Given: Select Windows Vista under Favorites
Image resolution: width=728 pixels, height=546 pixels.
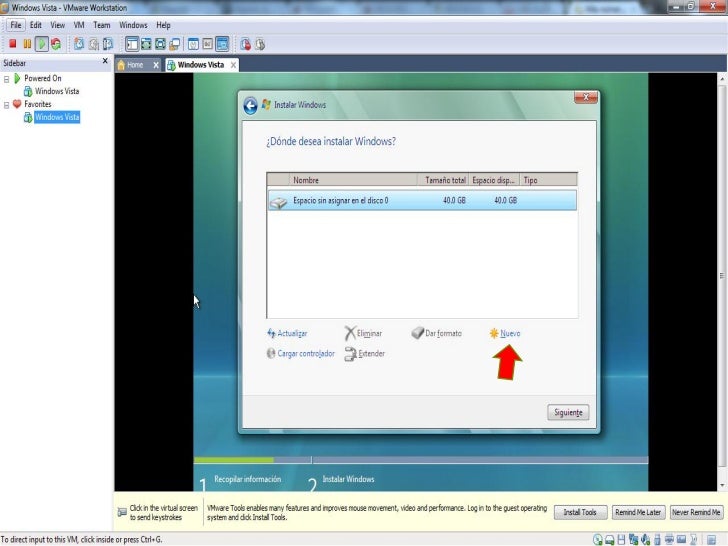Looking at the screenshot, I should point(57,117).
